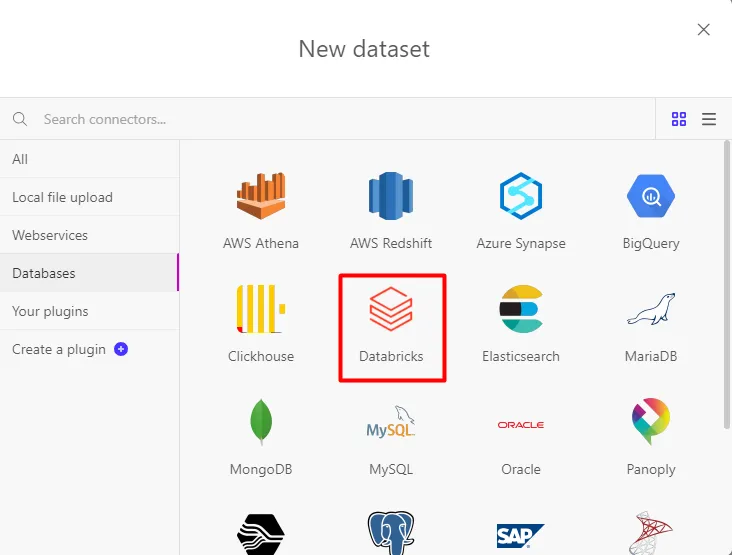Select the Elasticsearch connector icon

521,309
